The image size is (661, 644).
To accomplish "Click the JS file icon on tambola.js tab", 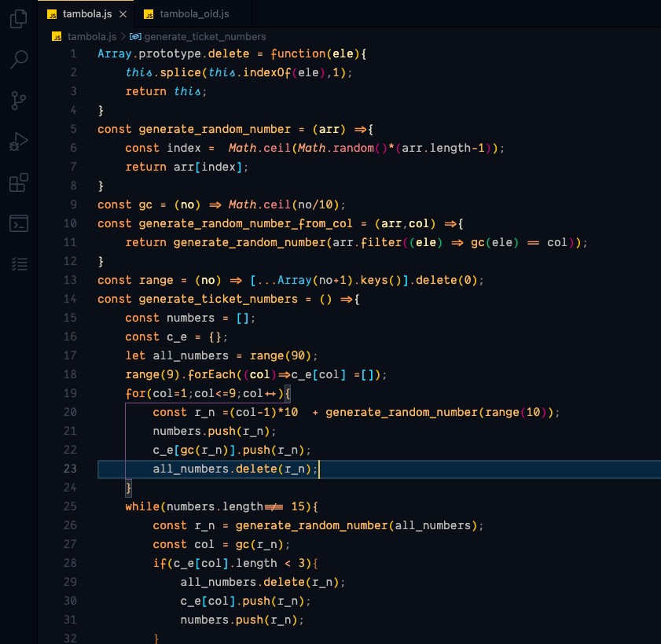I will click(53, 14).
